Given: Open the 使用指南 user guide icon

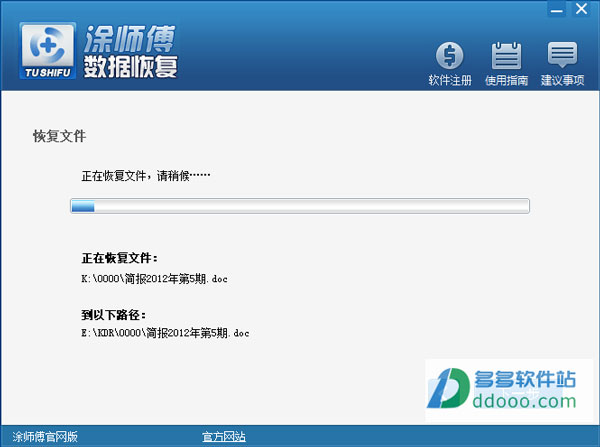Looking at the screenshot, I should coord(506,64).
